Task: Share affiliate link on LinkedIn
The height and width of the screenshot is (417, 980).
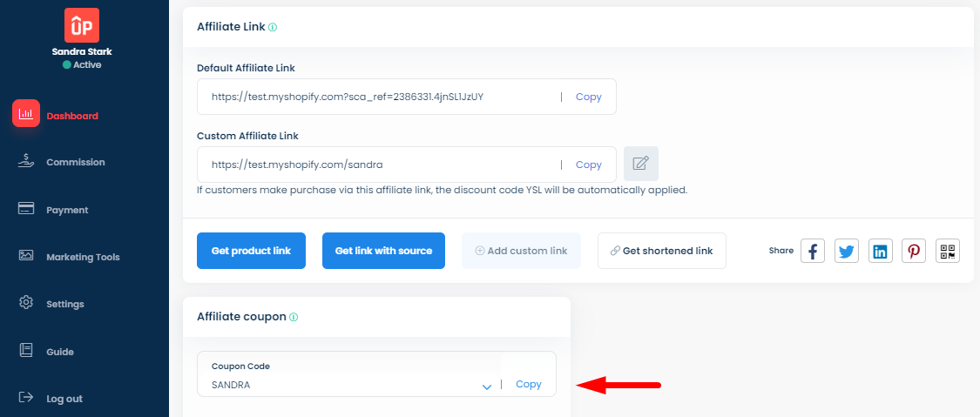Action: tap(880, 252)
